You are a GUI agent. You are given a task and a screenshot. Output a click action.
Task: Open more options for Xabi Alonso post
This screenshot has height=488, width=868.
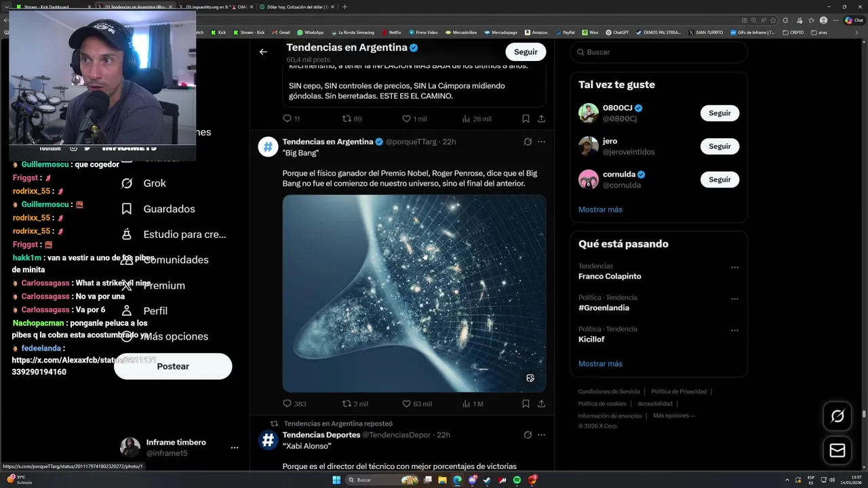[541, 434]
